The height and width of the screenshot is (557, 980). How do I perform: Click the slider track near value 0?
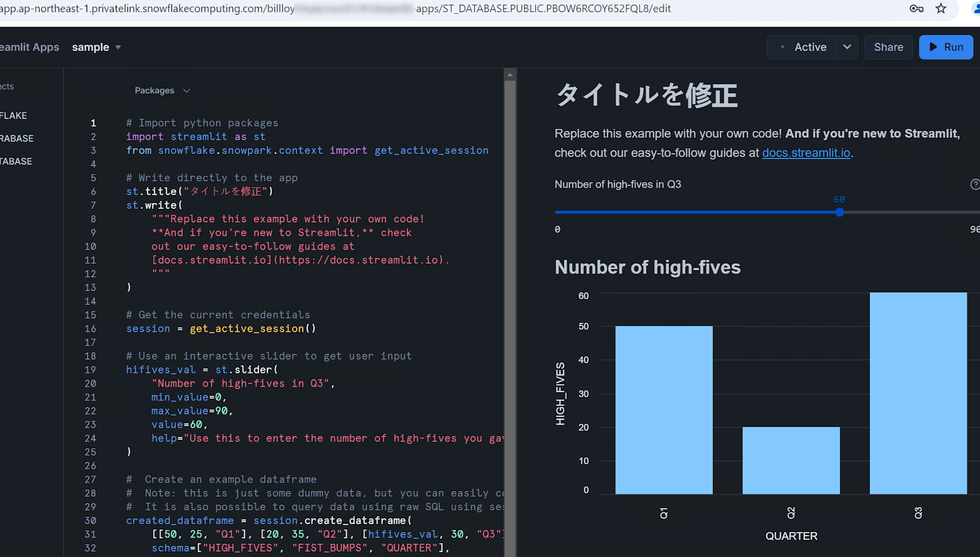[559, 212]
